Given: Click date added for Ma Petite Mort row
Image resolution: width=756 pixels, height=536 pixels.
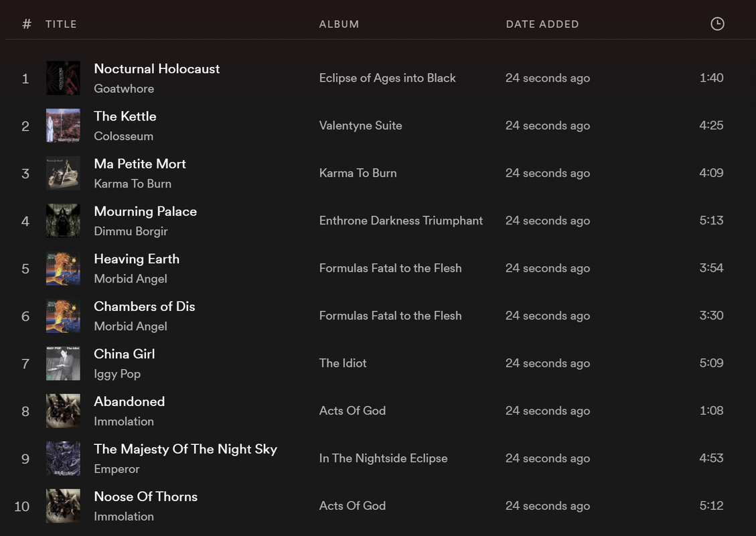Looking at the screenshot, I should pyautogui.click(x=548, y=174).
